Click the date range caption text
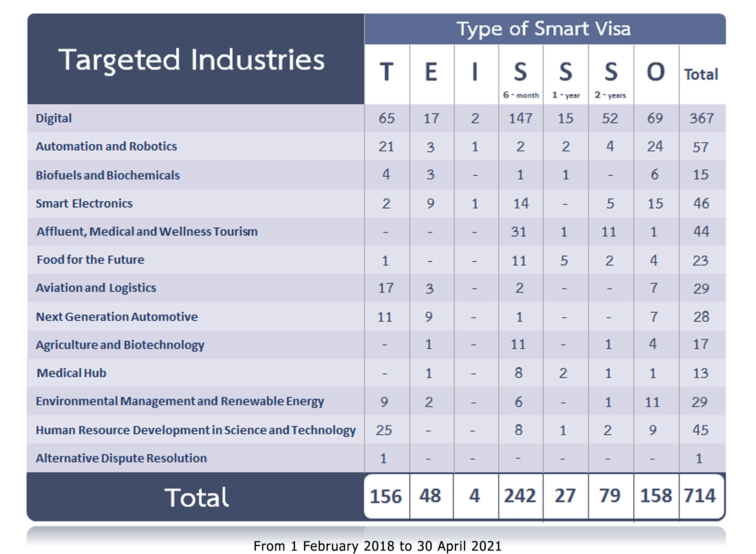The width and height of the screenshot is (756, 554). tap(378, 546)
